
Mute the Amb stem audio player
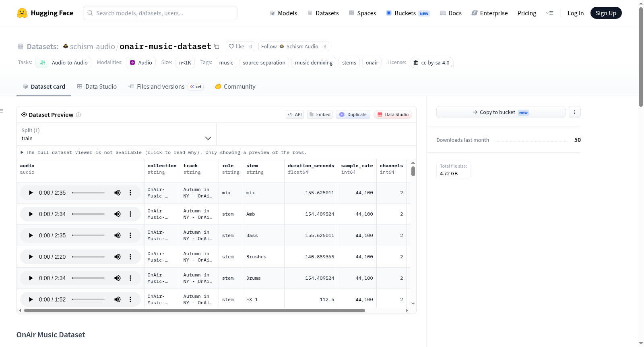tap(118, 214)
